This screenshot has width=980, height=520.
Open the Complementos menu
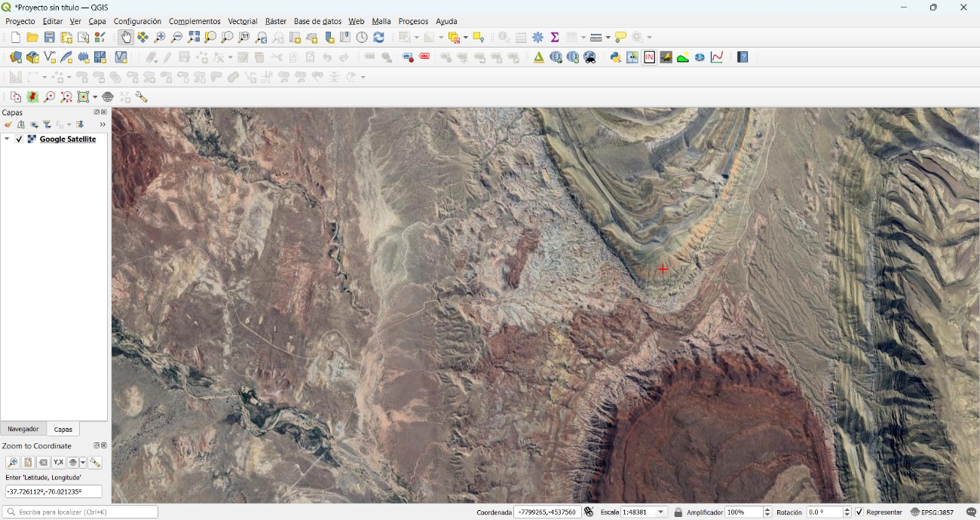tap(194, 21)
